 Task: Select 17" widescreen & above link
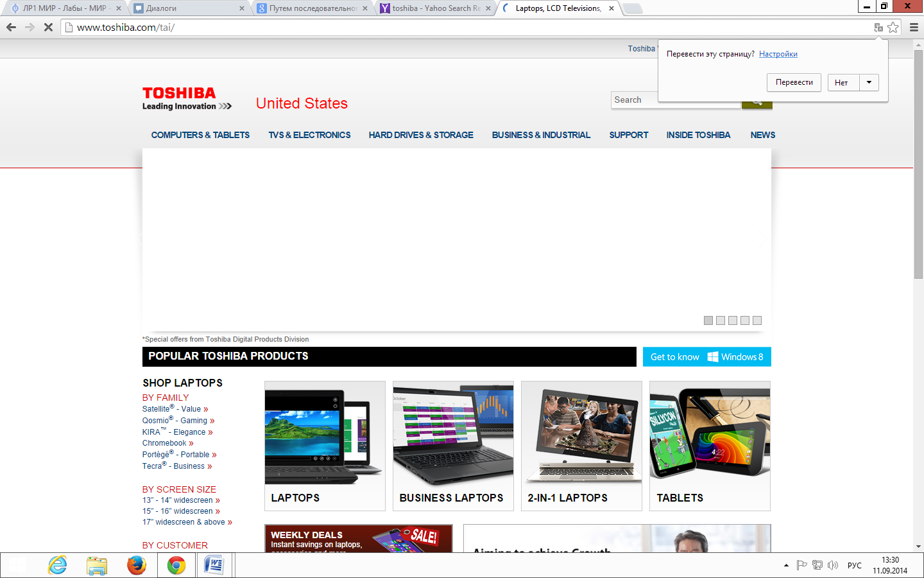point(187,522)
